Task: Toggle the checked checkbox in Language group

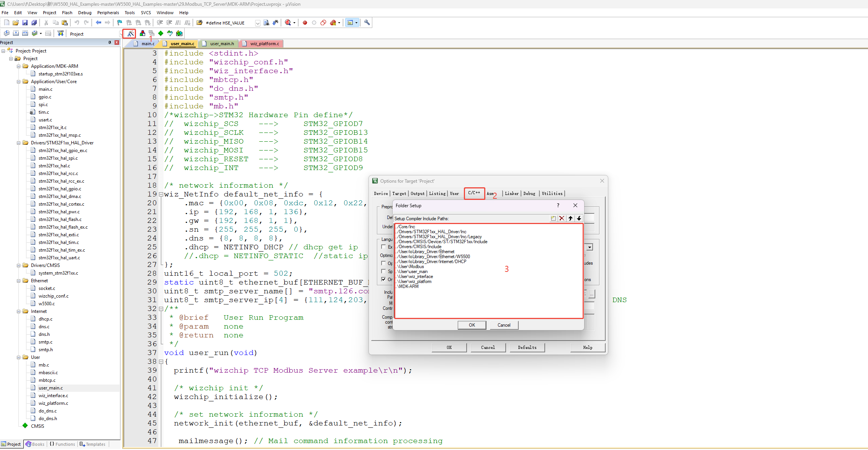Action: tap(383, 279)
